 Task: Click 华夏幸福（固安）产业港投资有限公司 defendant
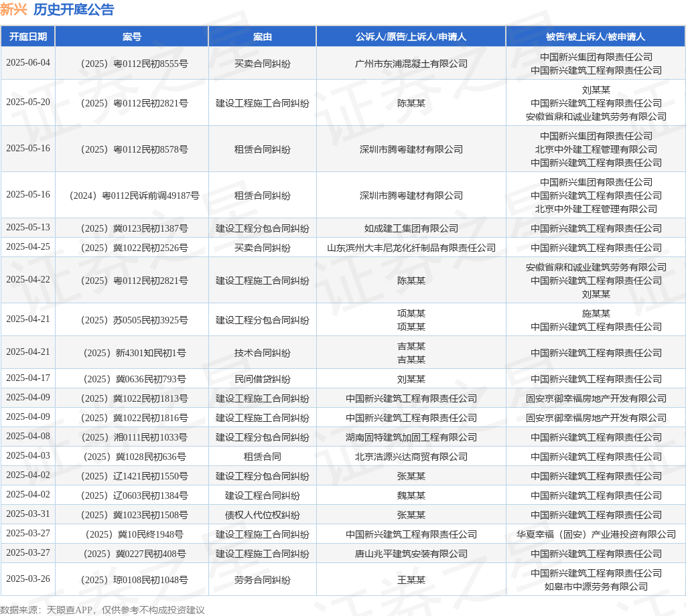[x=596, y=535]
